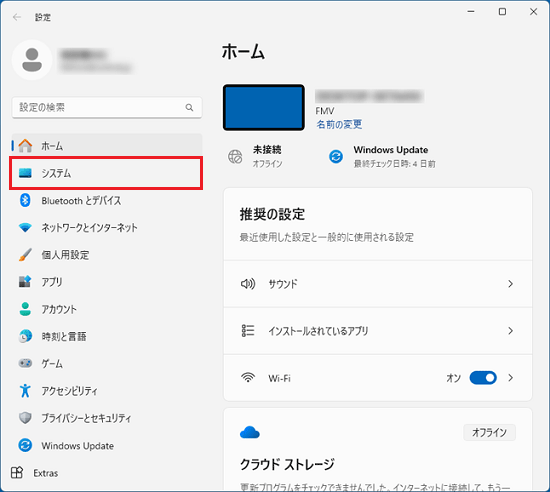Open Bluetooth とデバイス settings
Viewport: 550px width, 492px height.
tap(107, 200)
